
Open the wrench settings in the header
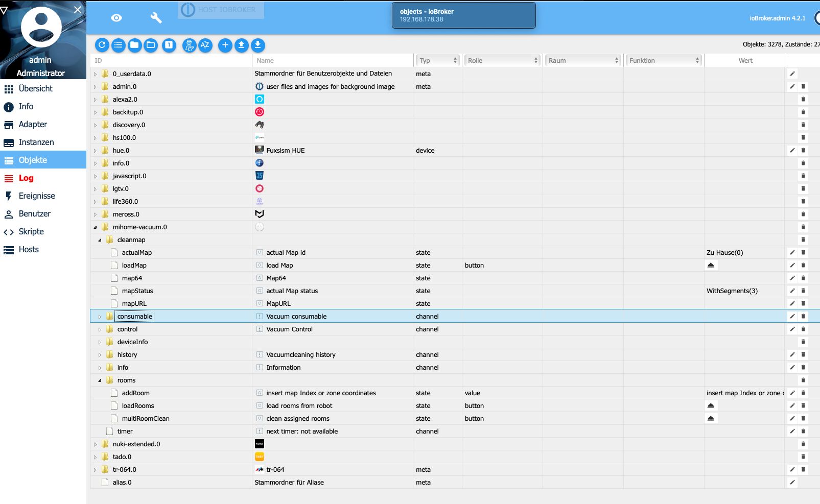[156, 18]
